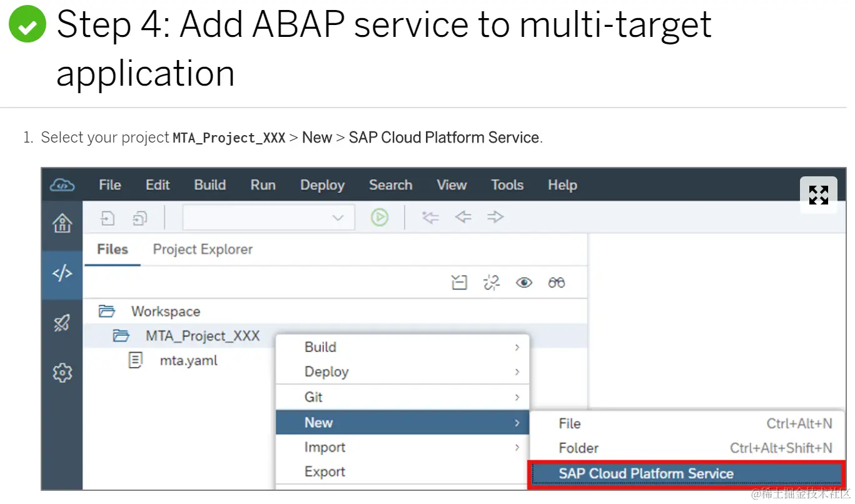Select the MTA_Project_XXX project label
This screenshot has height=504, width=855.
[203, 336]
